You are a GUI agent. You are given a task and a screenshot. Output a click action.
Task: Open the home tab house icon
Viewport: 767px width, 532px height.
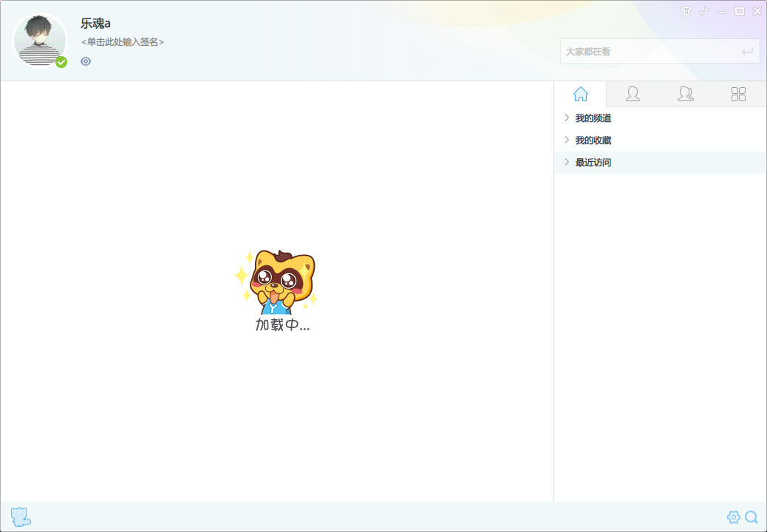click(x=581, y=94)
